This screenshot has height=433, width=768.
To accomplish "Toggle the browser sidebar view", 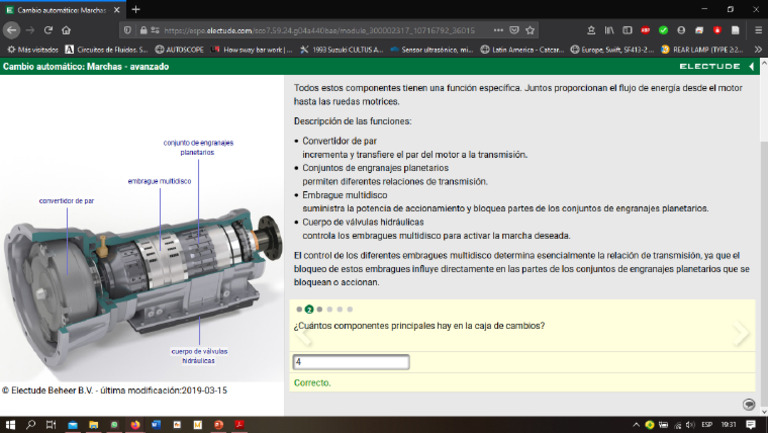I will coord(627,30).
